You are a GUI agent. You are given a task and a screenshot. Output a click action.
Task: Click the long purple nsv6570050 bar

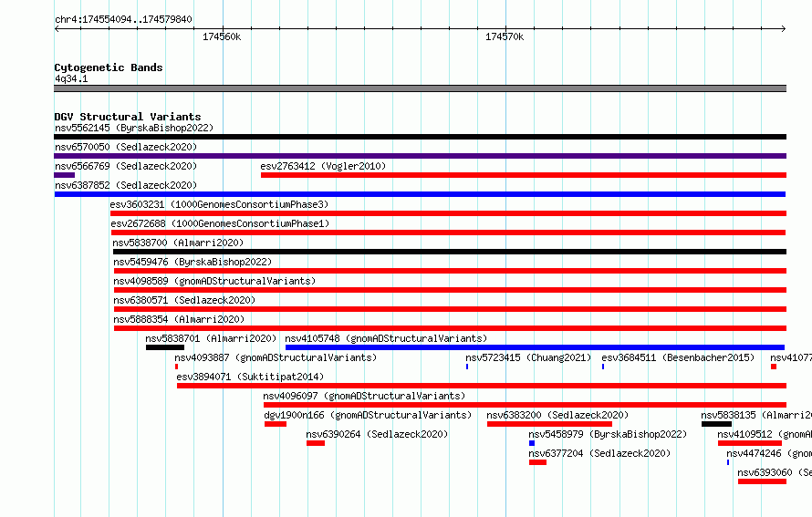[x=420, y=156]
